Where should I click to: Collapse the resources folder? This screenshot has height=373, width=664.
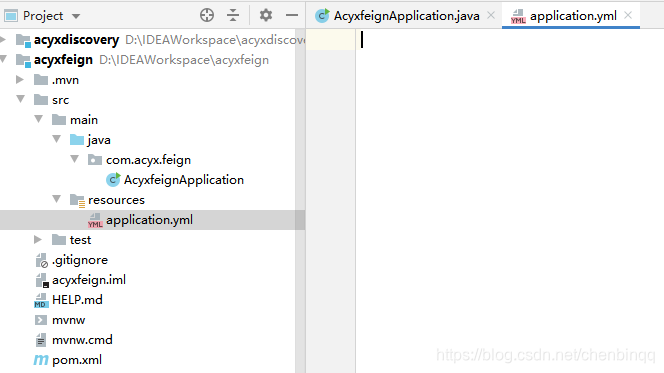[x=56, y=199]
